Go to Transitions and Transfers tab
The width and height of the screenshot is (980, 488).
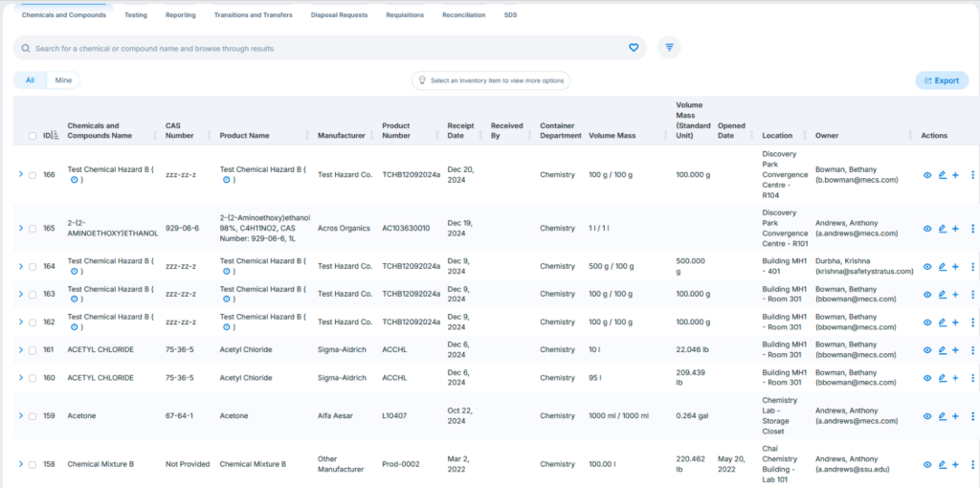coord(253,15)
